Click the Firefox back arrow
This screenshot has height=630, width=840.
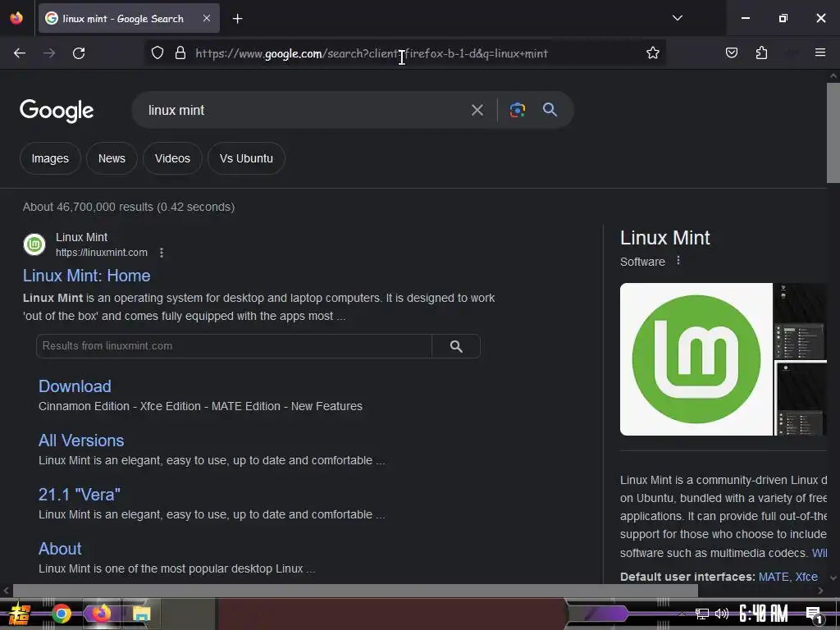point(20,53)
